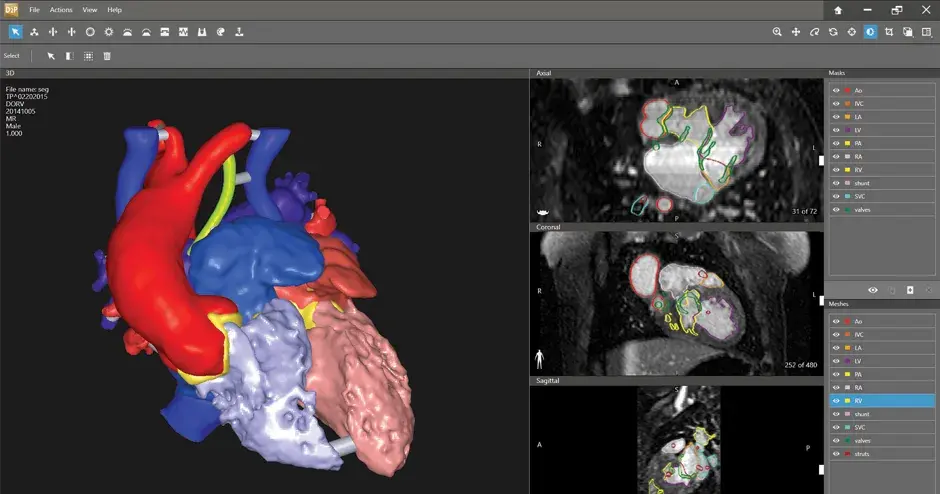Click the reset rotation refresh icon
Screen dimensions: 940x494
833,33
